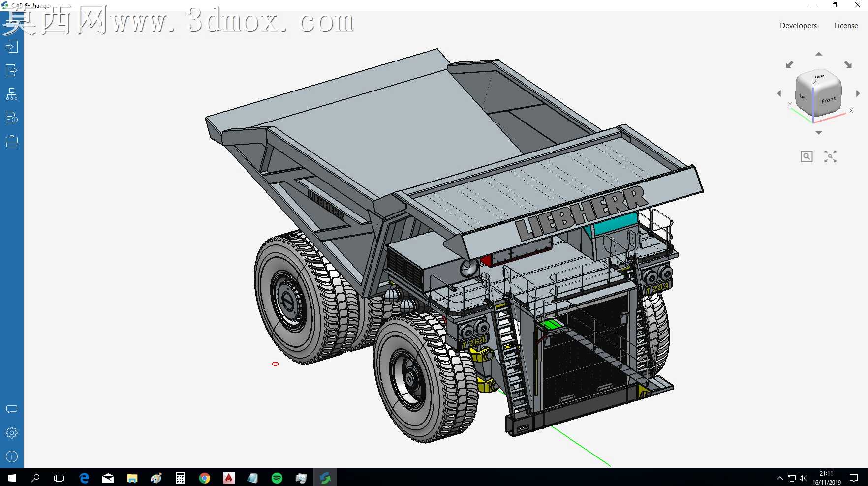Viewport: 868px width, 486px height.
Task: Open the Mail app from taskbar
Action: (108, 478)
